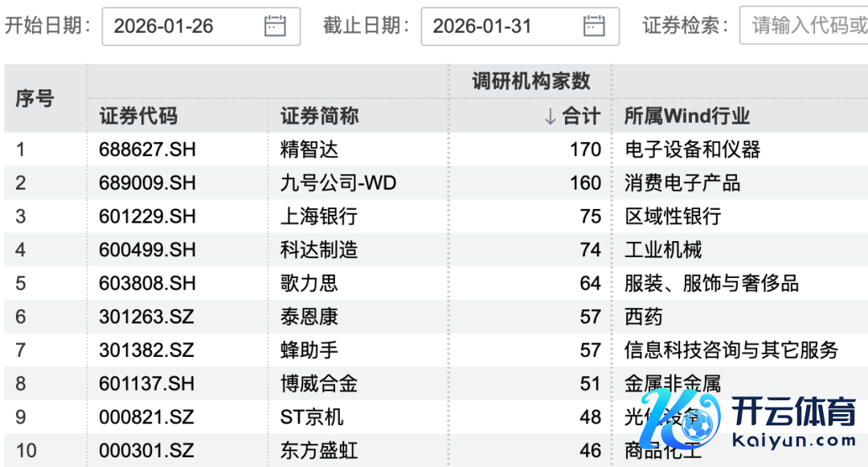Sort by 证券代码 column header
Viewport: 868px width, 467px height.
[x=138, y=117]
